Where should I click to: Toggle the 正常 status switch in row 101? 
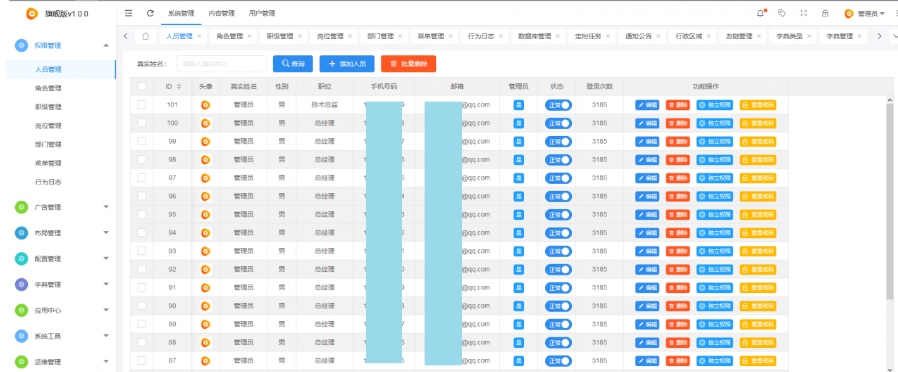click(x=558, y=105)
